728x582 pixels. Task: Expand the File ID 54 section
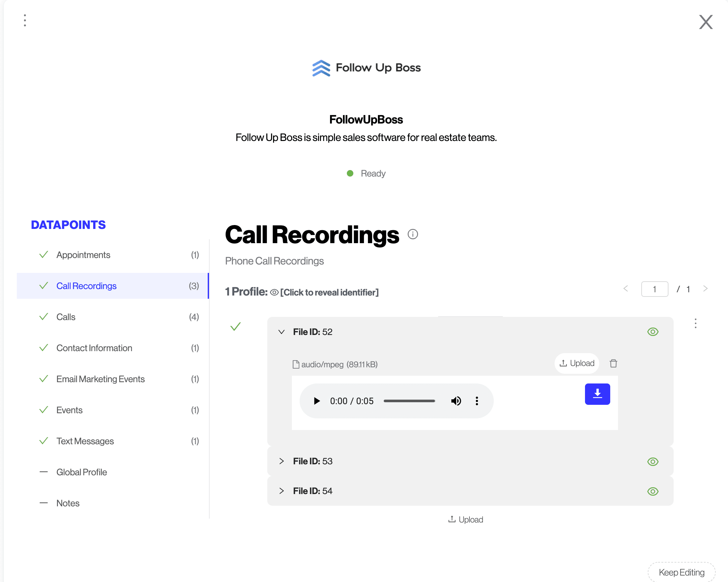pos(281,491)
